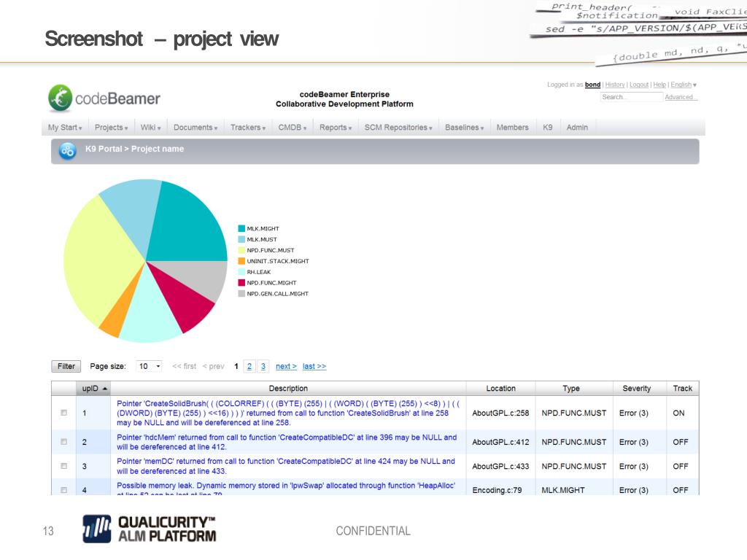Click the Location column header
This screenshot has width=747, height=560.
coord(500,389)
